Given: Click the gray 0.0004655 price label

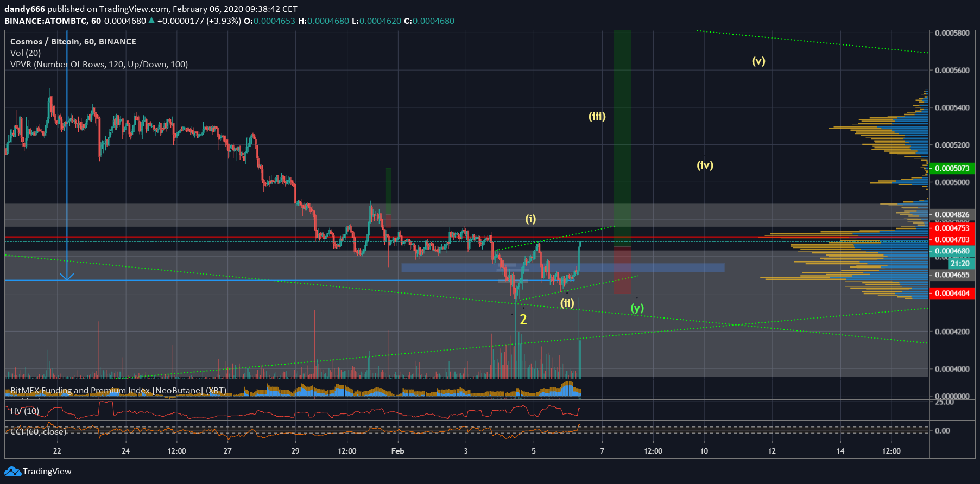Looking at the screenshot, I should (x=952, y=275).
